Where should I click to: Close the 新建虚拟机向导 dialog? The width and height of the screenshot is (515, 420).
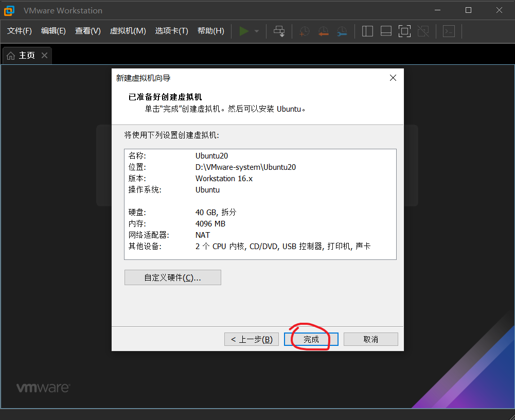[393, 78]
